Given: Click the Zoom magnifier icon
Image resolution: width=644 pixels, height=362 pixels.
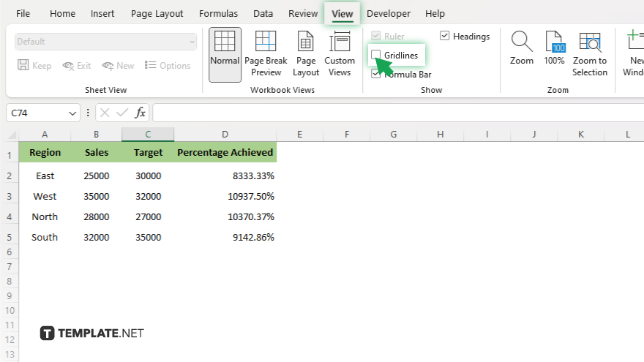Looking at the screenshot, I should tap(522, 42).
